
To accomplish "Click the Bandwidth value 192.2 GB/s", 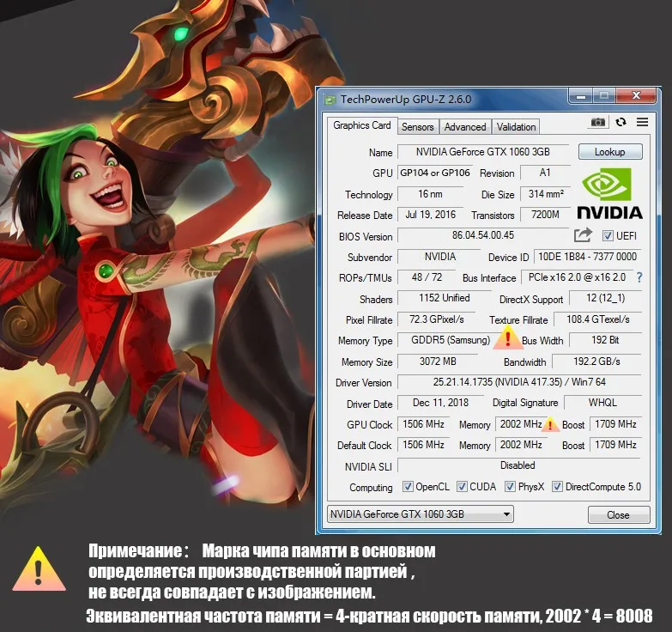I will (x=596, y=361).
